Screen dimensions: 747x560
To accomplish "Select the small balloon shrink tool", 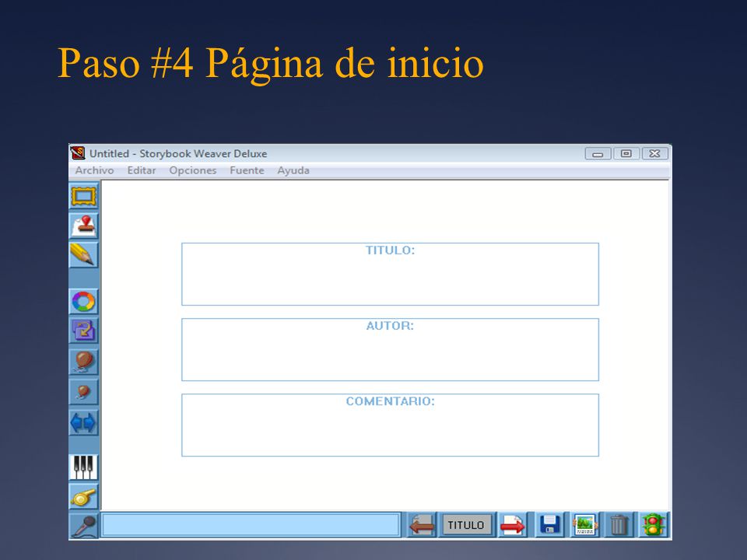I will tap(84, 392).
